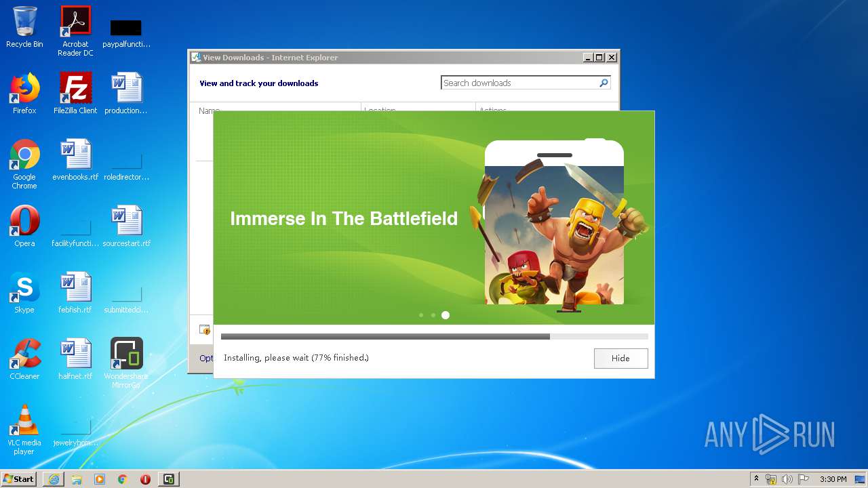Image resolution: width=868 pixels, height=488 pixels.
Task: Open the Start menu
Action: pyautogui.click(x=19, y=479)
